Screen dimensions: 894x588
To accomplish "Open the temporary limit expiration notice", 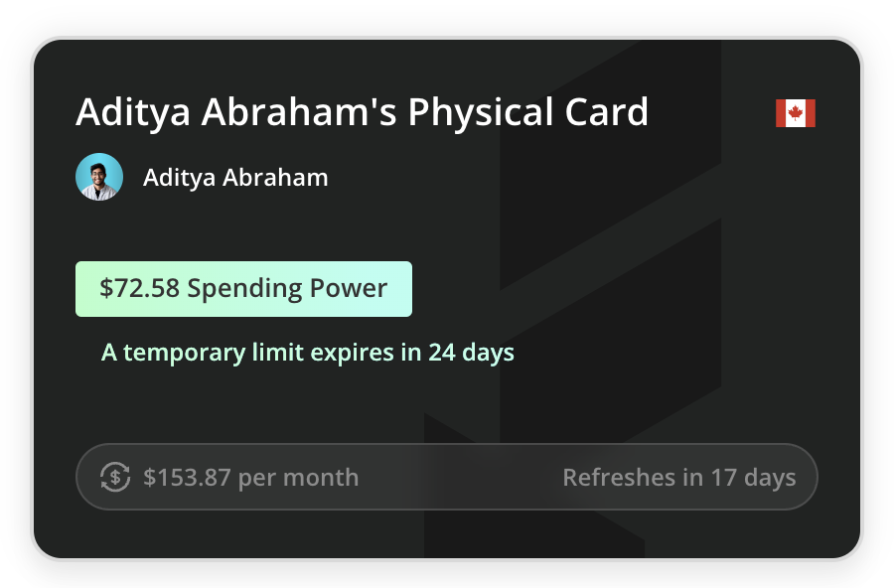I will pos(308,353).
